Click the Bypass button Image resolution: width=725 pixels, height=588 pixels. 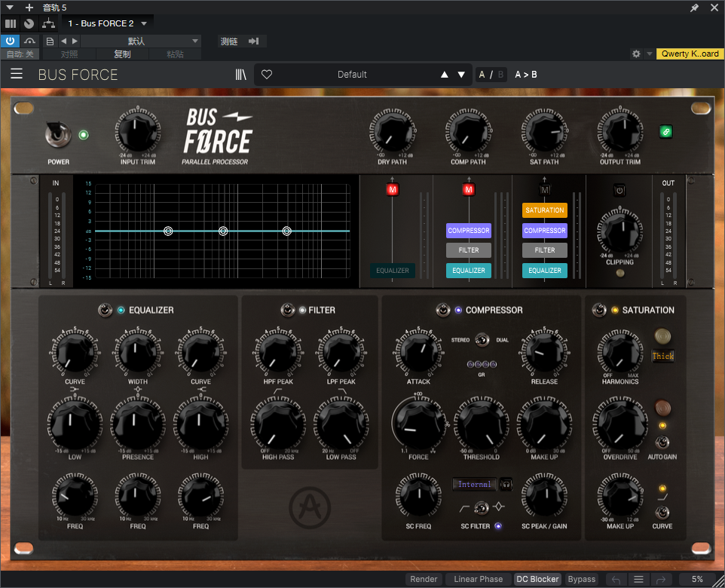[582, 579]
